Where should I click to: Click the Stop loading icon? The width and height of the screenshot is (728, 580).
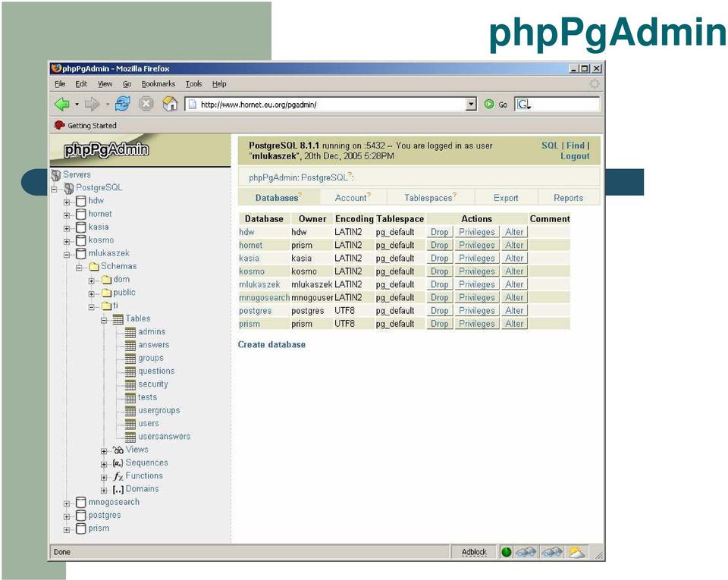click(x=146, y=103)
